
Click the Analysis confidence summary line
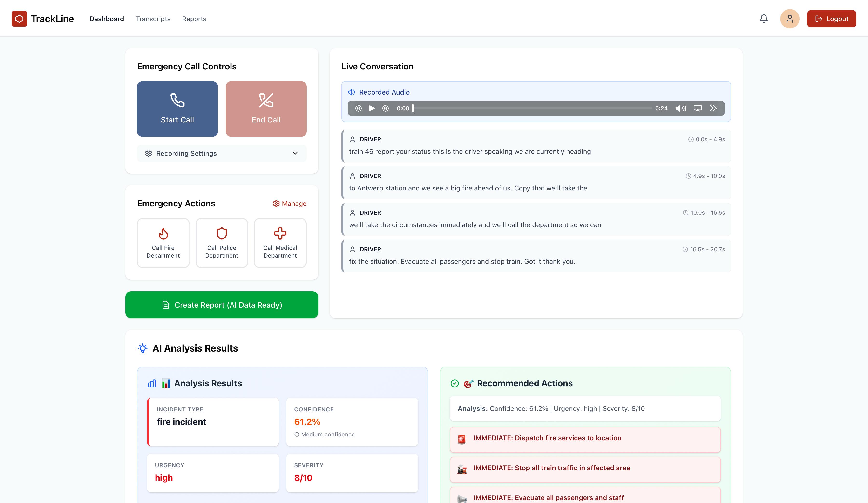pyautogui.click(x=585, y=409)
